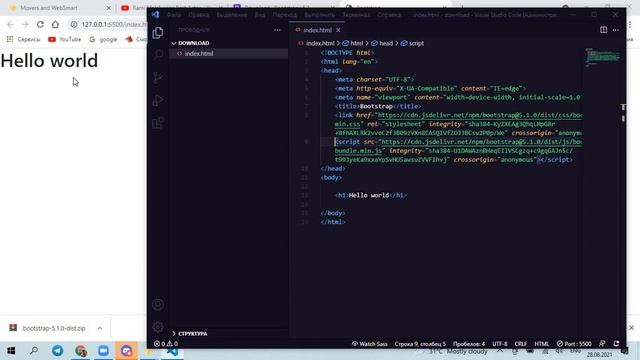Open bootstrap-5.1.0-dist.zip download item
The image size is (640, 360).
pyautogui.click(x=48, y=328)
